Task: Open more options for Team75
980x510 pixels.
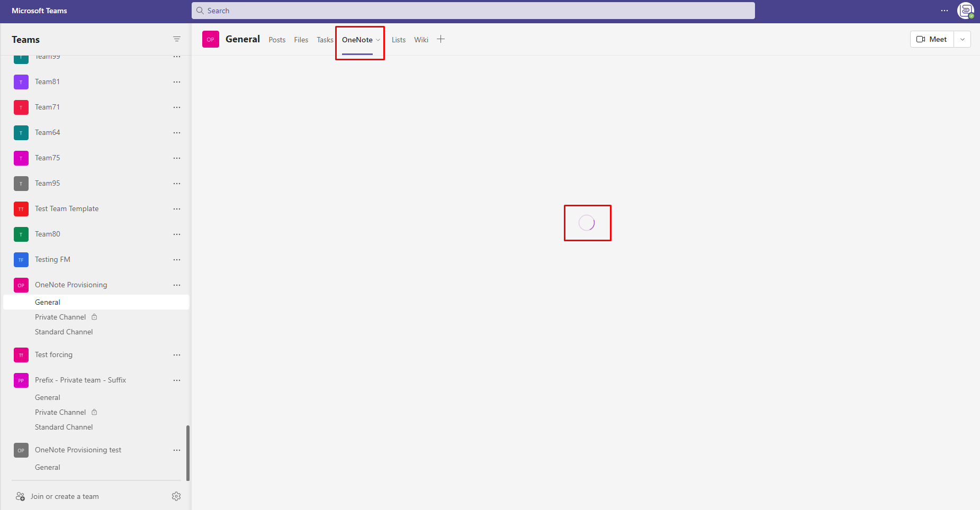Action: tap(177, 158)
